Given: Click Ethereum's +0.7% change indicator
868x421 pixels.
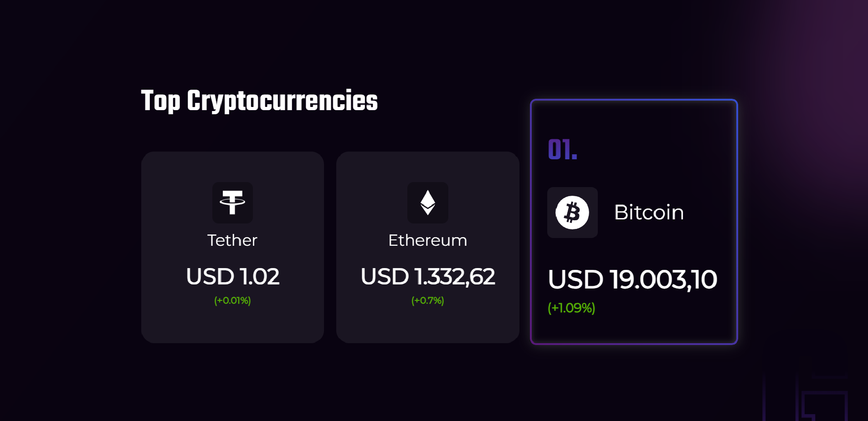Looking at the screenshot, I should (427, 300).
